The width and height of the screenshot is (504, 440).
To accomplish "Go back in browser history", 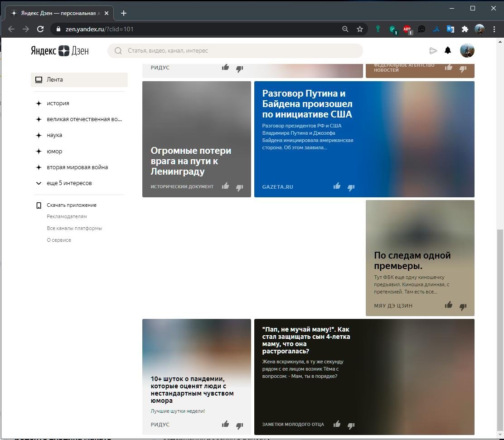I will pos(11,29).
